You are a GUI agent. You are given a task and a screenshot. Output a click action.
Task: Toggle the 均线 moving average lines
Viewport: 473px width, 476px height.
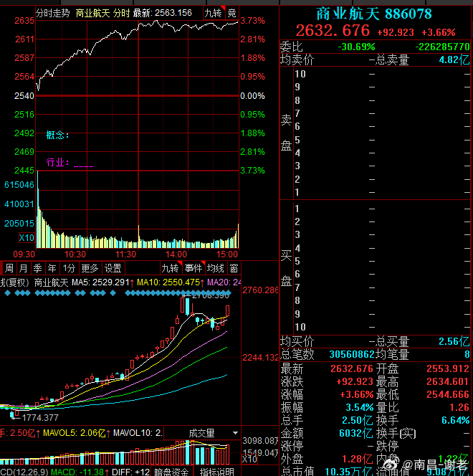(x=216, y=268)
